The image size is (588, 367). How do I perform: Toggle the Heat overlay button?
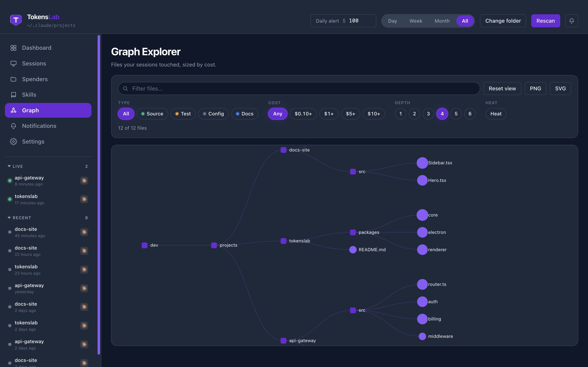(496, 114)
